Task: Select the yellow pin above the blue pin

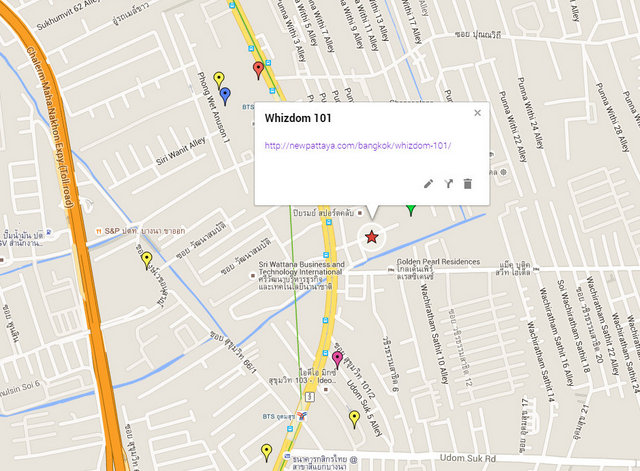Action: click(x=219, y=80)
